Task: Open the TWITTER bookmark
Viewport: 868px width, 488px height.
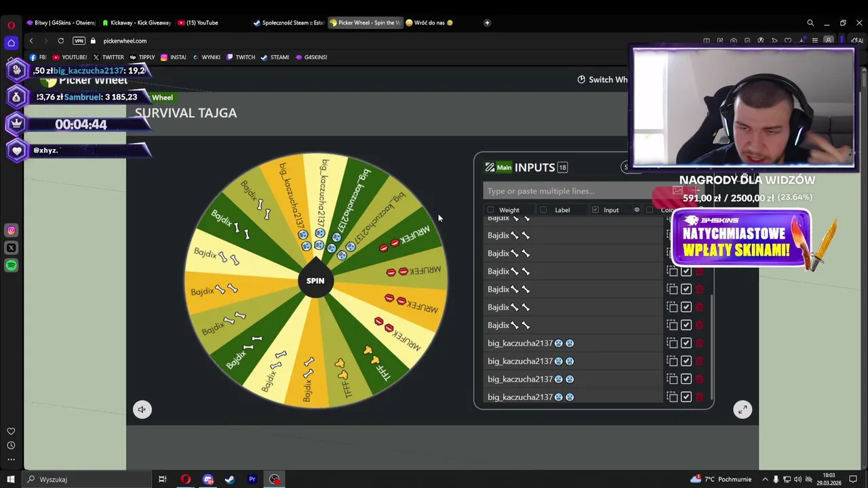Action: [x=108, y=57]
